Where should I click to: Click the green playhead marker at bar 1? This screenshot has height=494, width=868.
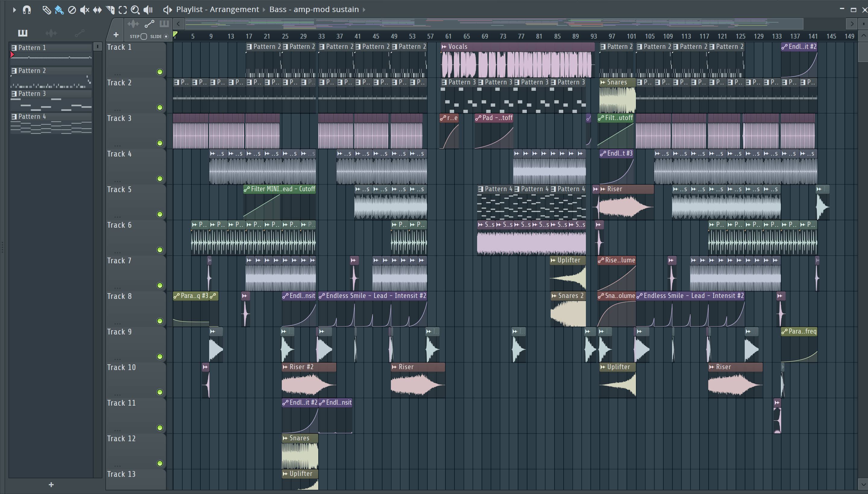point(175,34)
